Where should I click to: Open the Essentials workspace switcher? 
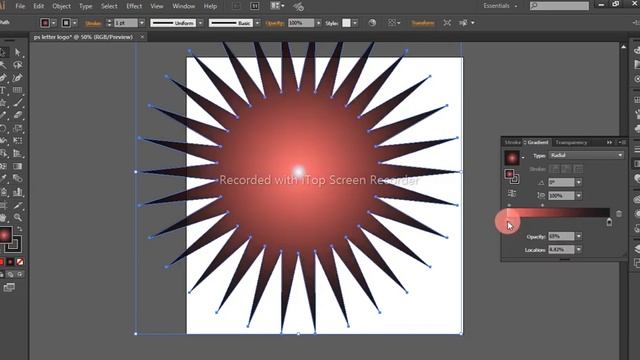[x=500, y=6]
